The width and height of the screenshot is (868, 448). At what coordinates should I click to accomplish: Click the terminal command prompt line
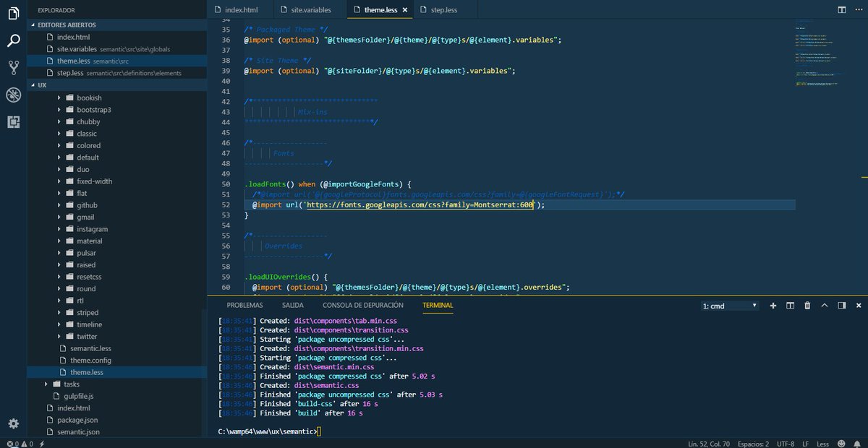pos(269,431)
